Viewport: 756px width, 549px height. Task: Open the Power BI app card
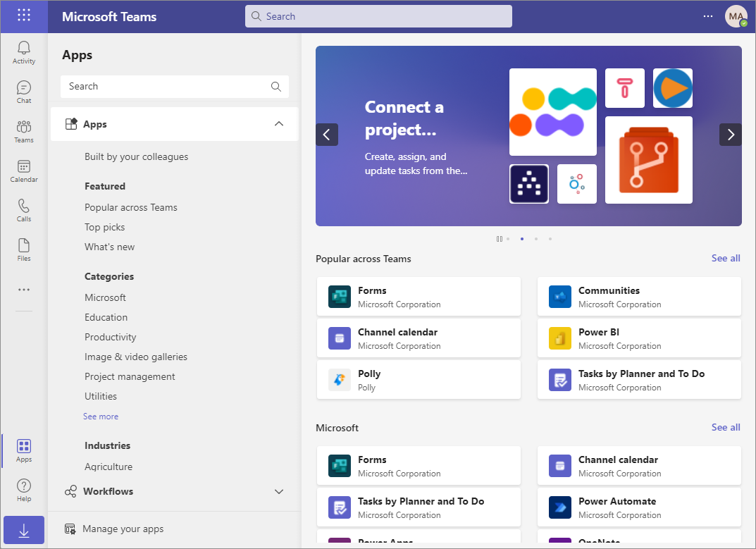tap(638, 338)
